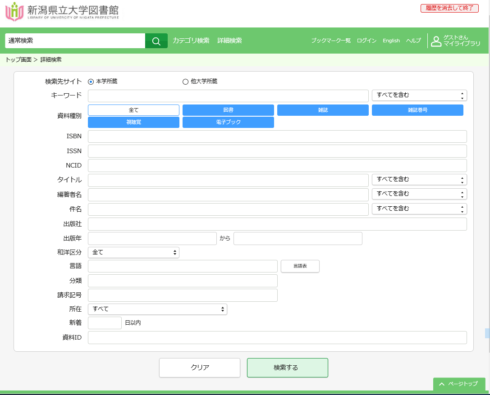Click the NCID input field
The height and width of the screenshot is (395, 490).
[277, 165]
